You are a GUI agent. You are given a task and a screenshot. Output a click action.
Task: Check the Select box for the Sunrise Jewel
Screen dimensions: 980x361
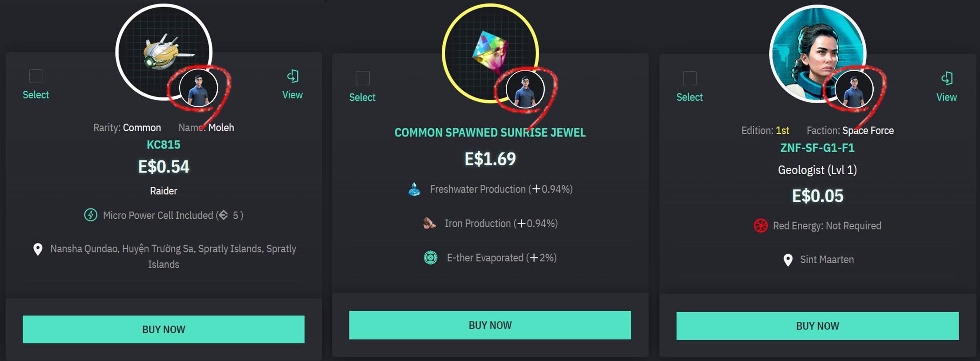(x=363, y=78)
